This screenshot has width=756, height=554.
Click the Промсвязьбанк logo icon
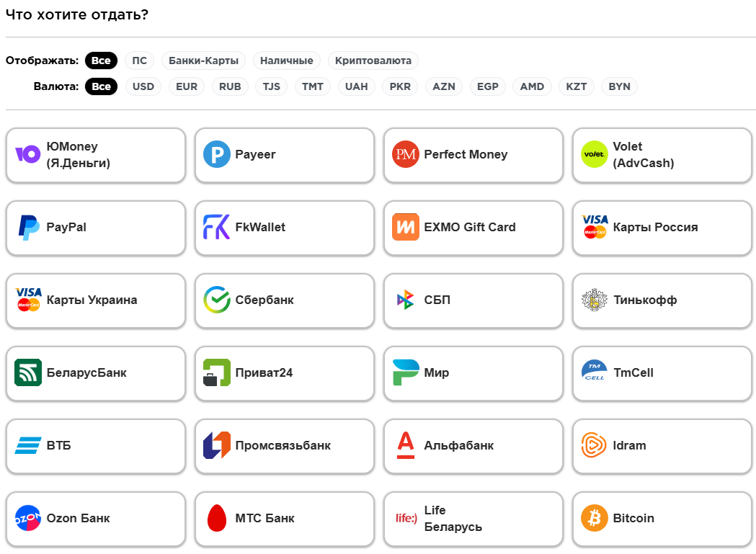coord(216,445)
